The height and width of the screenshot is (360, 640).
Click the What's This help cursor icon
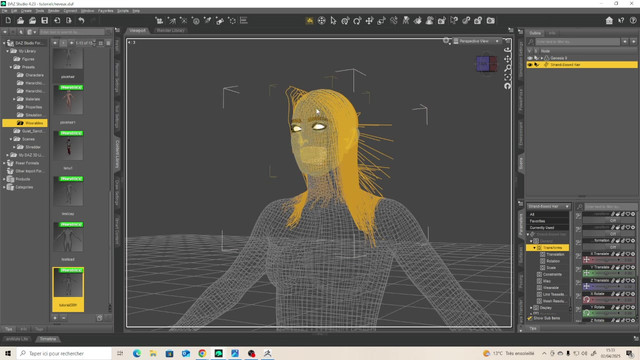(x=621, y=20)
